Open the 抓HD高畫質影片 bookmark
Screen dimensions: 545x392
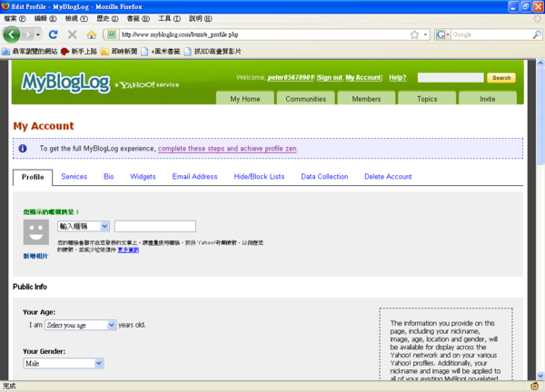(213, 52)
